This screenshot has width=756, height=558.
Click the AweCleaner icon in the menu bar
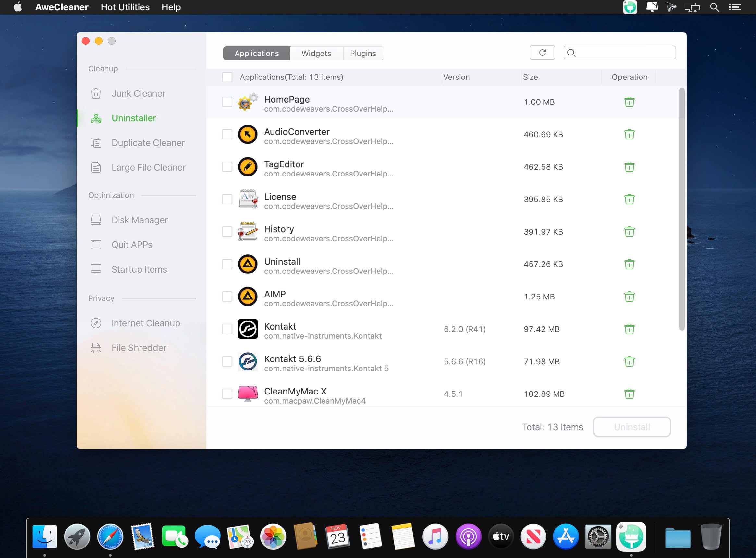[x=630, y=7]
